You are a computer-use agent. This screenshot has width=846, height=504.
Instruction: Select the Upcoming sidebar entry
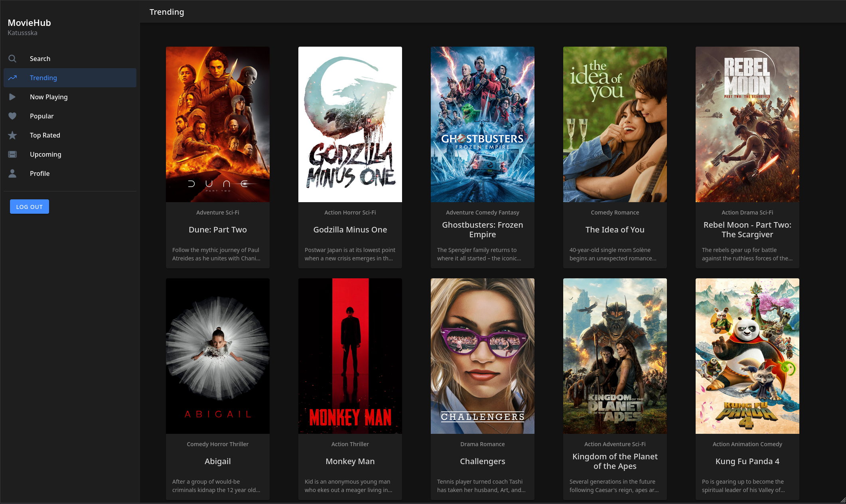(x=45, y=154)
